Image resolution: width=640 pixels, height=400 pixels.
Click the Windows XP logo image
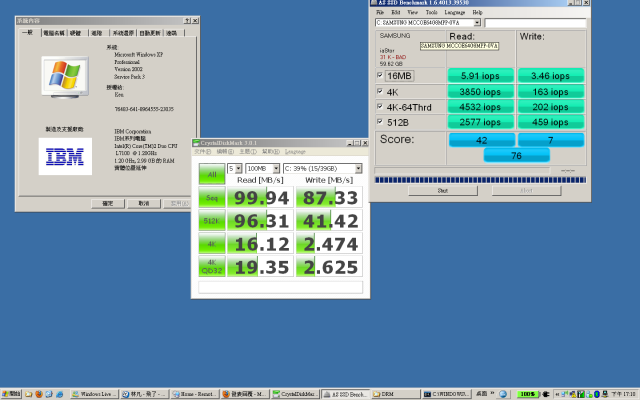(65, 77)
